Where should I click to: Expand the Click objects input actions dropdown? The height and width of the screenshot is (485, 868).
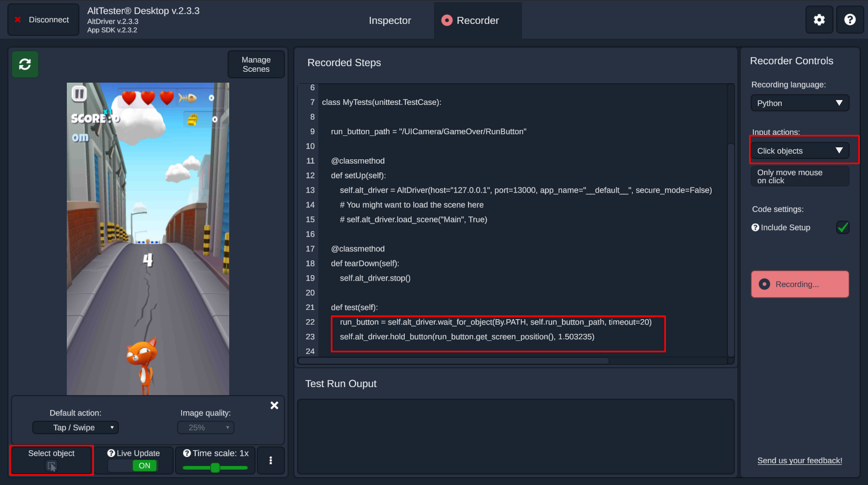click(800, 151)
